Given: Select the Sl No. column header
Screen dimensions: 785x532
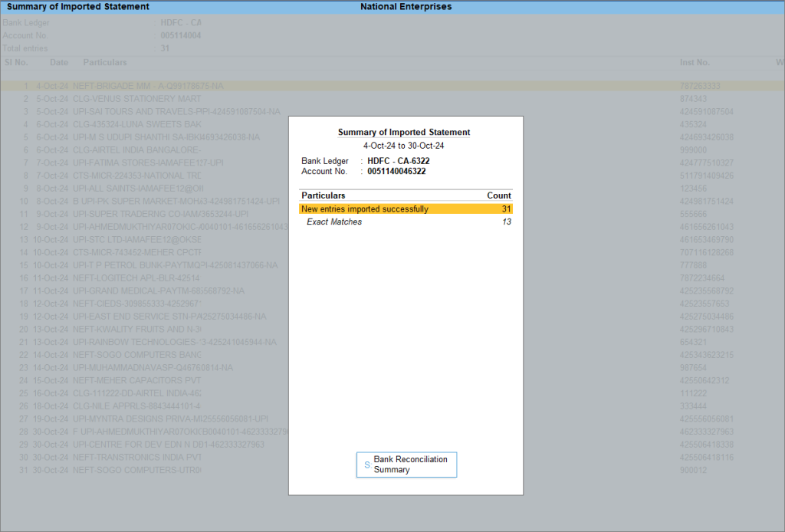Looking at the screenshot, I should tap(15, 62).
